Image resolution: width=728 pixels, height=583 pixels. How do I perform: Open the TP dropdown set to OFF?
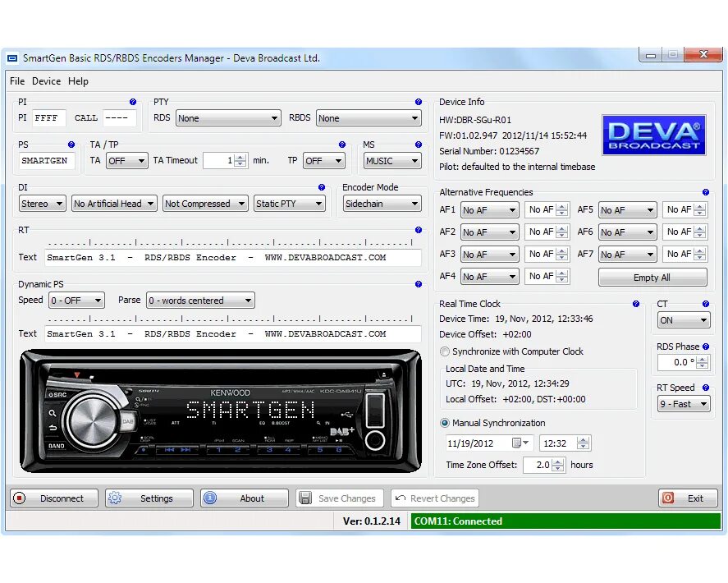click(323, 161)
